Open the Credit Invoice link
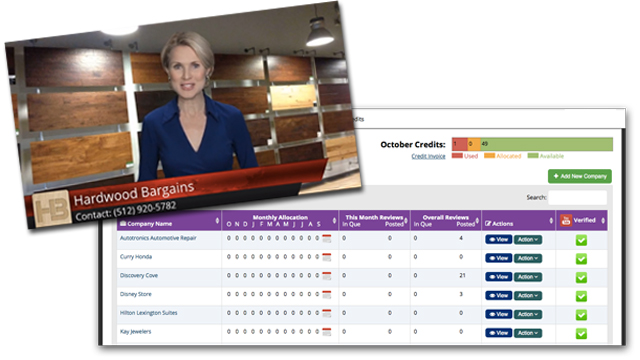Image resolution: width=640 pixels, height=360 pixels. pos(428,156)
